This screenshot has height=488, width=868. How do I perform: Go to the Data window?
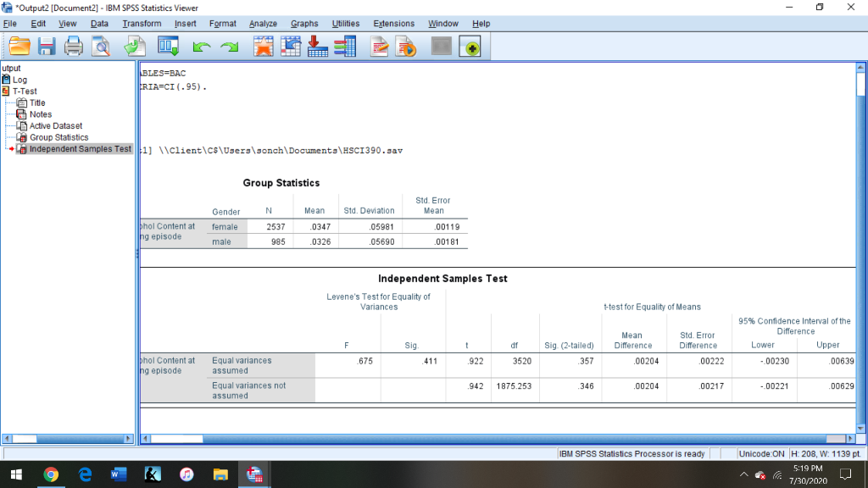click(x=168, y=47)
